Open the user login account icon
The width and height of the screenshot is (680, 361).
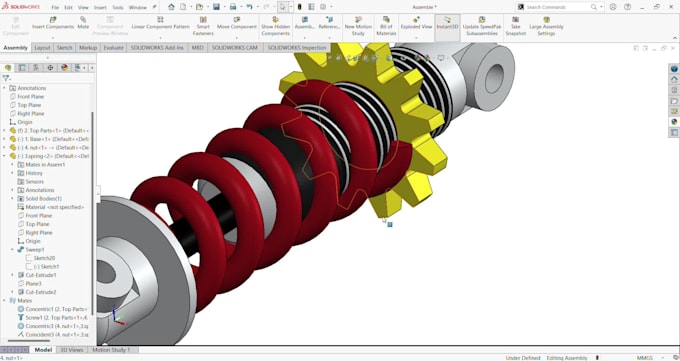[x=613, y=7]
